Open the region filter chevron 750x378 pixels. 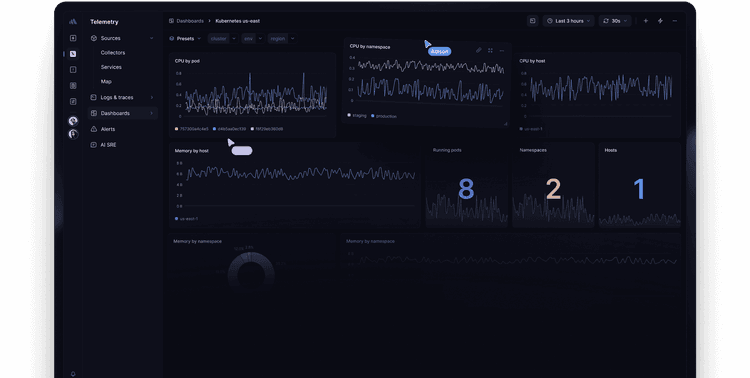(293, 39)
